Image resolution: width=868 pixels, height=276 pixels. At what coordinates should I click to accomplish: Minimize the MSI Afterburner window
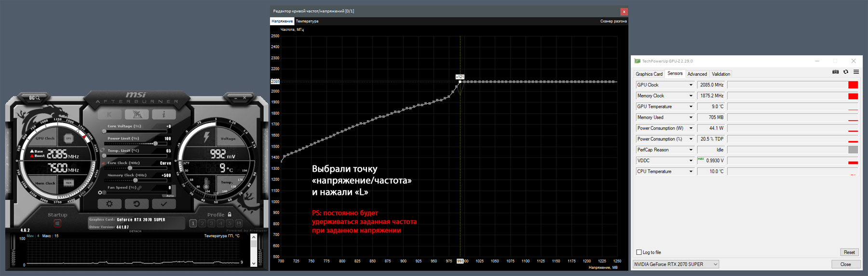click(236, 98)
